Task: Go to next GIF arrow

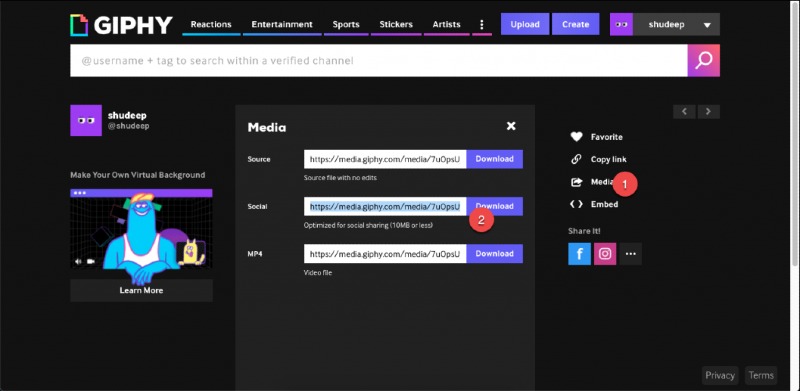Action: pos(709,111)
